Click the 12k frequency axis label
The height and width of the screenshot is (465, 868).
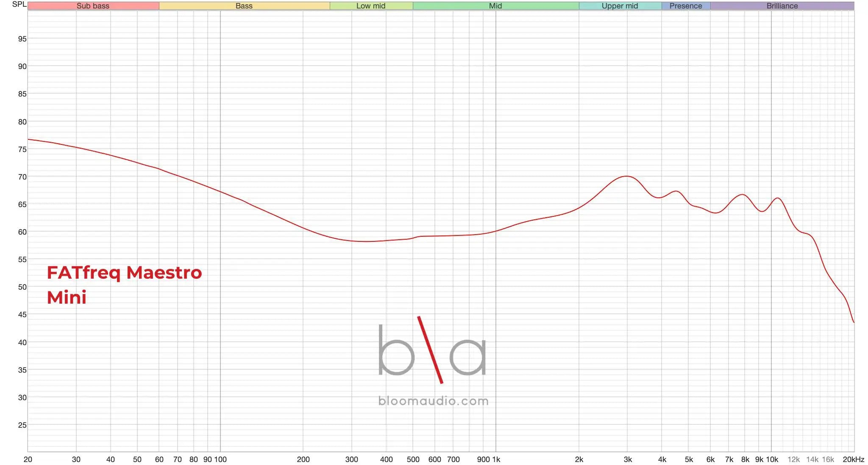coord(793,459)
